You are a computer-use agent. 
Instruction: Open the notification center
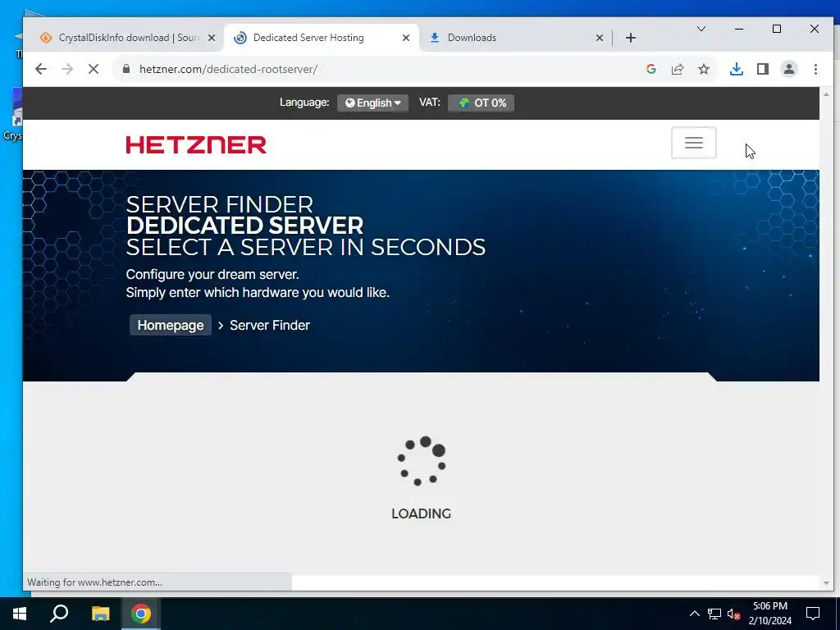[813, 614]
